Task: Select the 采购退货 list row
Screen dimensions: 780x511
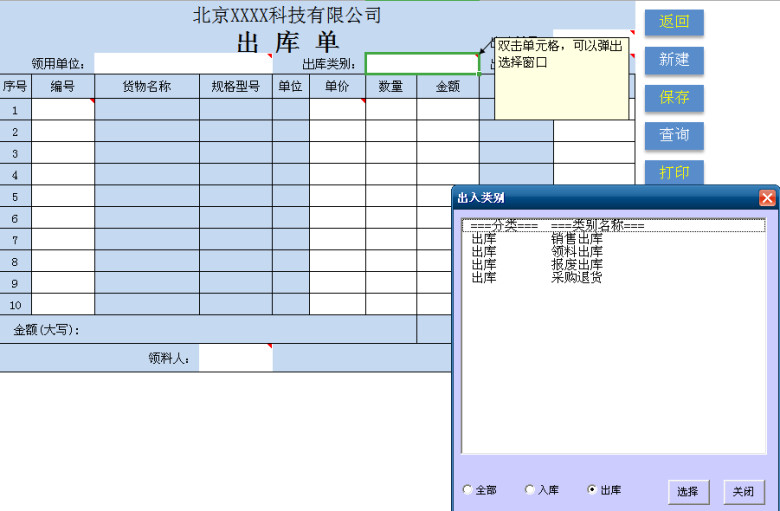Action: [x=614, y=278]
